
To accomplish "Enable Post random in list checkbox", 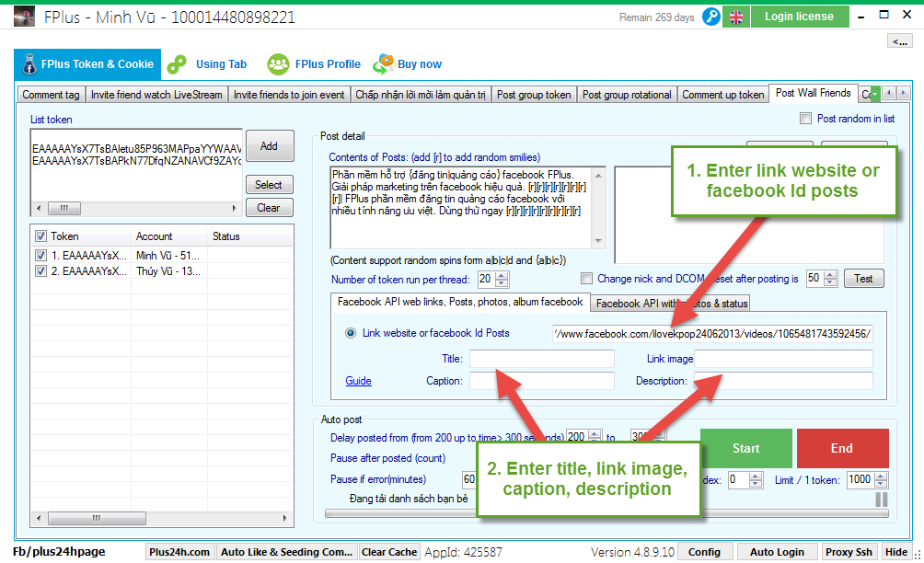I will 805,119.
